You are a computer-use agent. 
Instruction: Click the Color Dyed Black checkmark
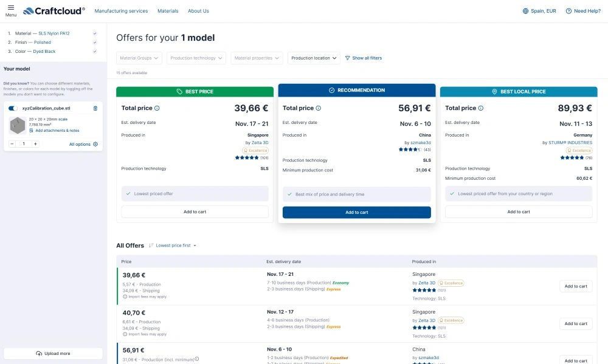pyautogui.click(x=95, y=52)
